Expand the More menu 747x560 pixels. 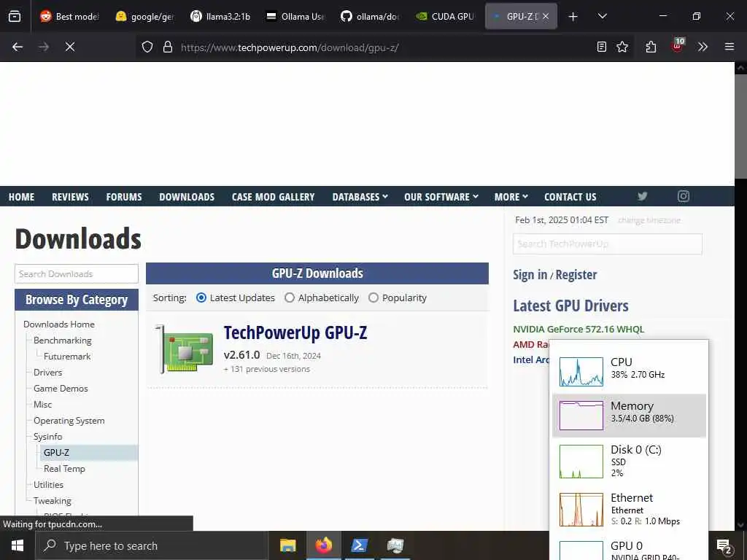[511, 197]
